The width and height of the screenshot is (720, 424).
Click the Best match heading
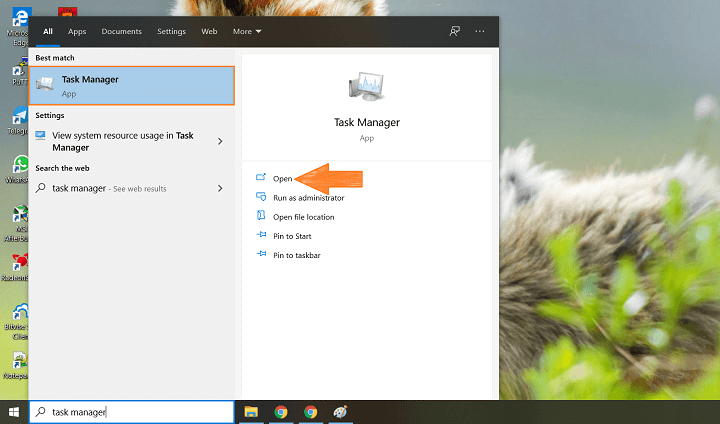[55, 58]
